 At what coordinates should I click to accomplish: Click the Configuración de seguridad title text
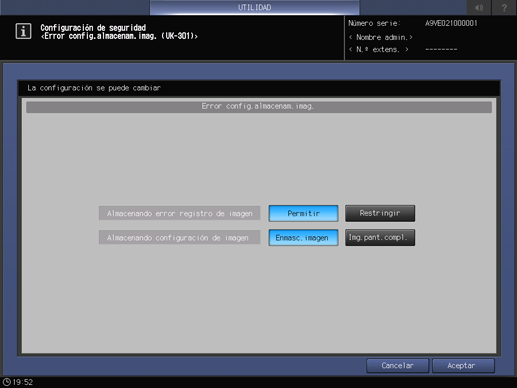(x=93, y=28)
